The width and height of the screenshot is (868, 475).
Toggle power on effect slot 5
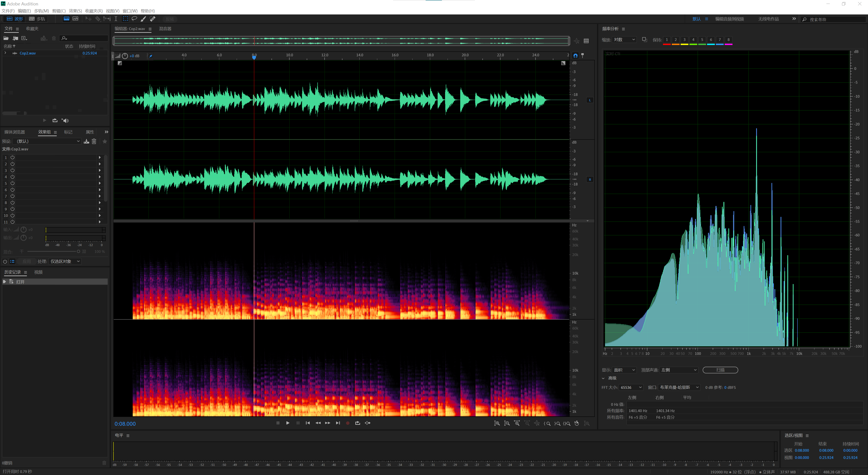(x=12, y=183)
